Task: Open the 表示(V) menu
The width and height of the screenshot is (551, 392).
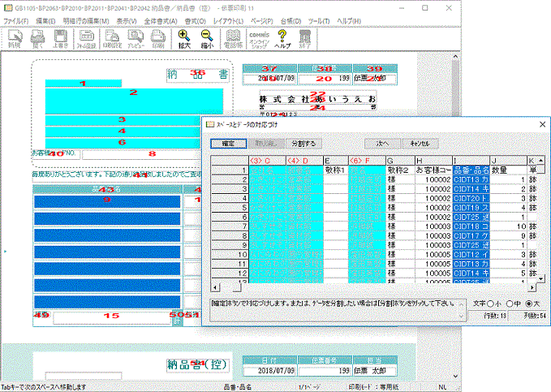Action: [x=127, y=21]
